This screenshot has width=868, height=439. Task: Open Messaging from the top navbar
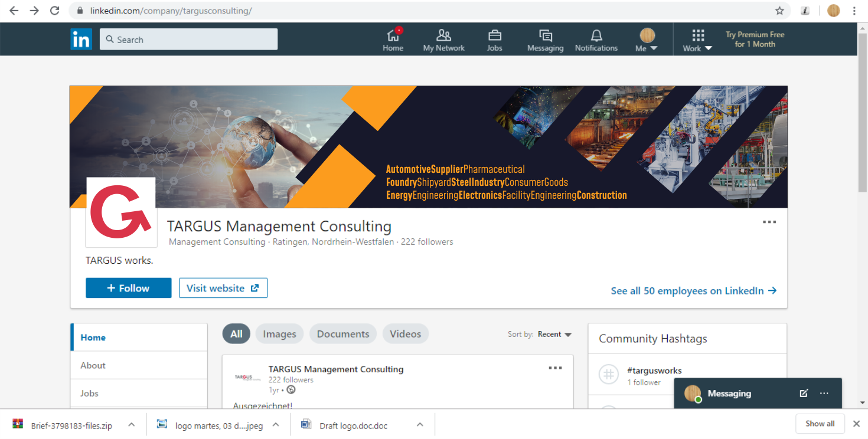click(546, 40)
